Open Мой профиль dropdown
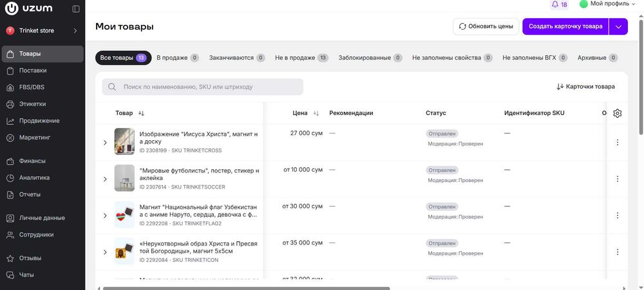 (x=607, y=4)
